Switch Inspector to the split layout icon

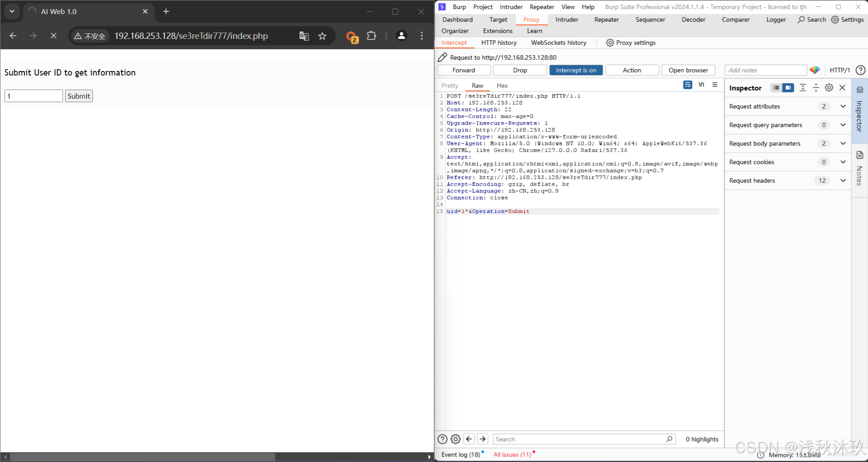tap(788, 88)
